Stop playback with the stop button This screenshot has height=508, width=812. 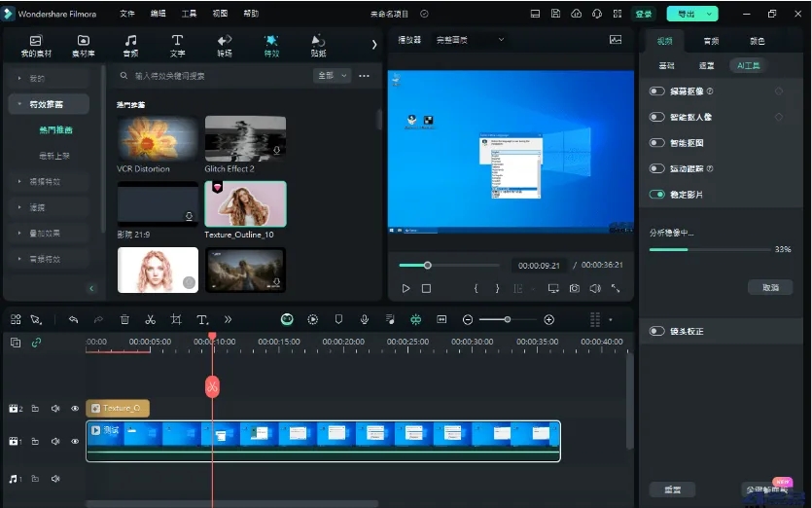[x=426, y=288]
